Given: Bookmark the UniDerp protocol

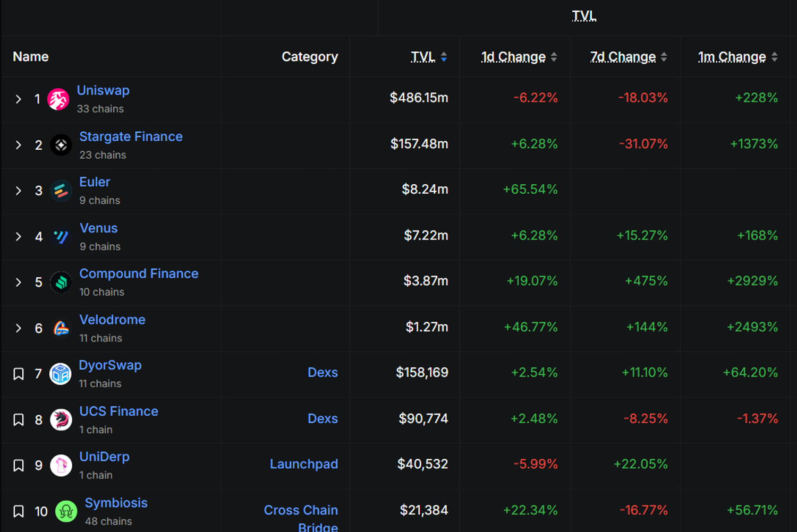Looking at the screenshot, I should point(19,466).
